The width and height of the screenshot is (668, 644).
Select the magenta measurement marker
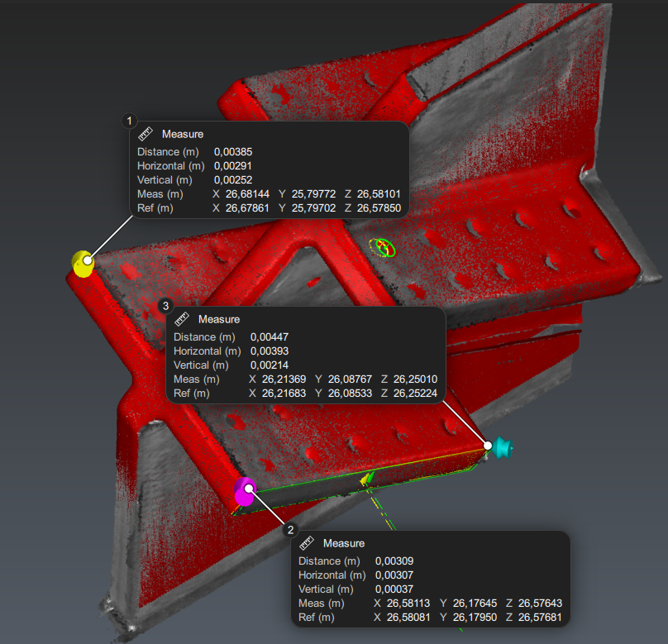pyautogui.click(x=246, y=492)
